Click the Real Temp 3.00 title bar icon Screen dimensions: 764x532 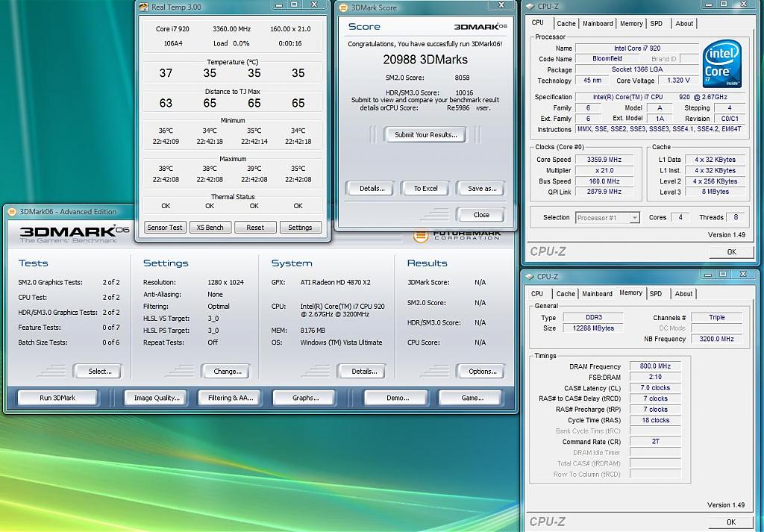point(143,7)
